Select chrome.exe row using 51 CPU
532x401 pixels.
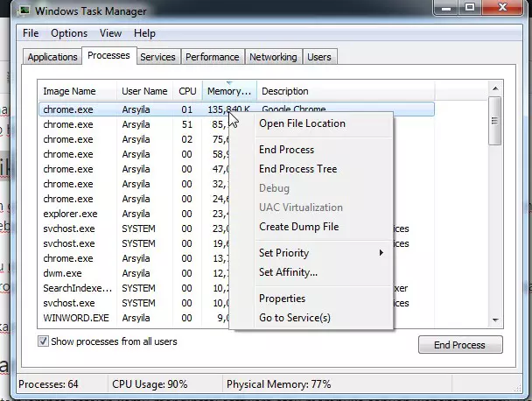click(134, 124)
